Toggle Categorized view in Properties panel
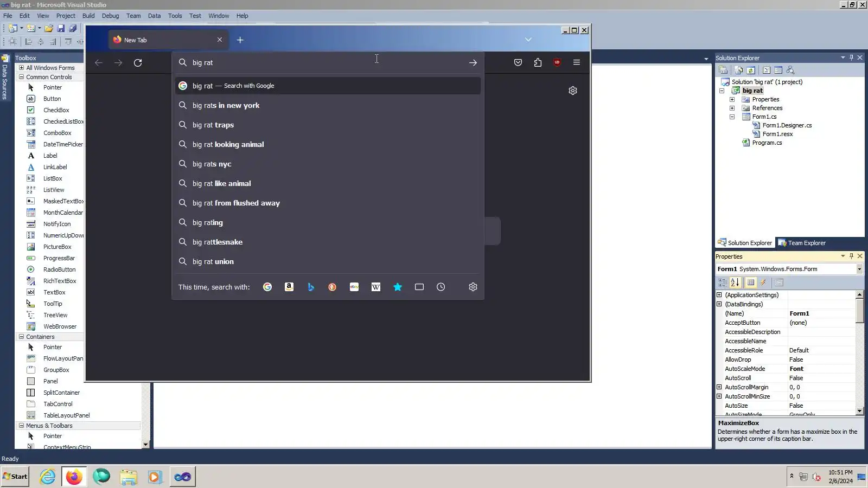Viewport: 868px width, 488px height. tap(723, 282)
